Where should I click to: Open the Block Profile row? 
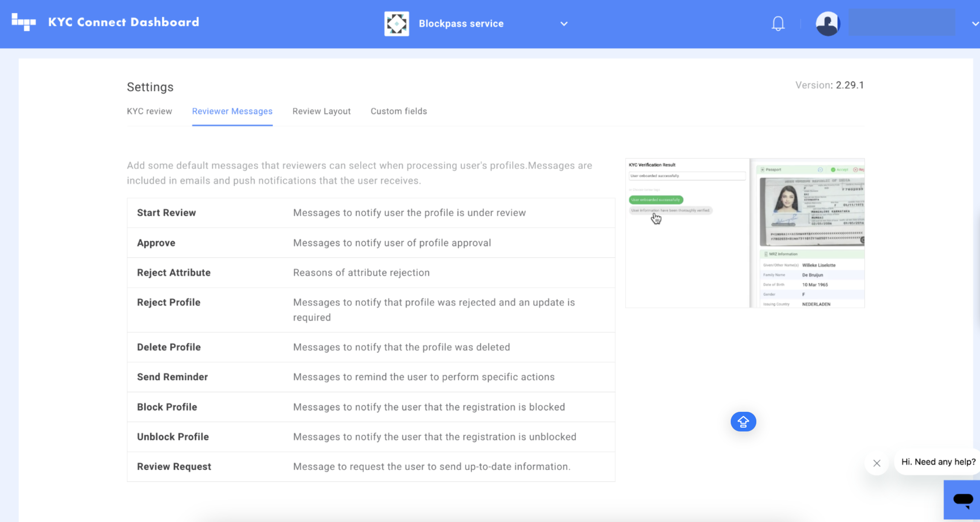(371, 407)
